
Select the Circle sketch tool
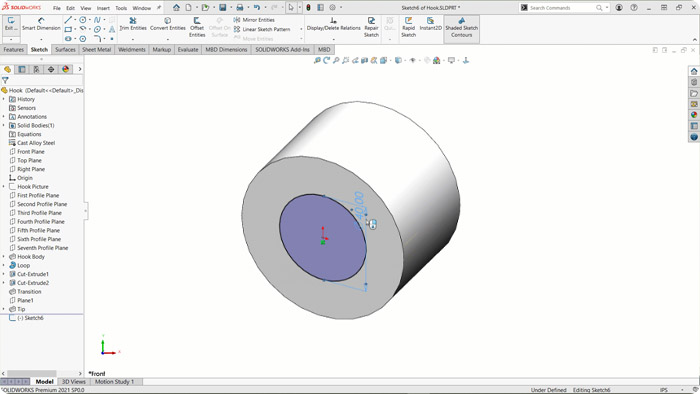click(x=83, y=20)
